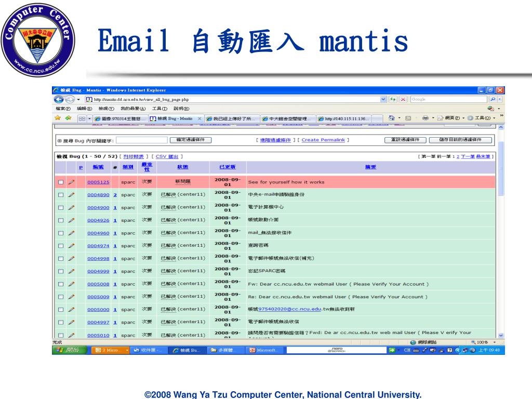Viewport: 532px width, 399px height.
Task: Click the refresh page icon
Action: tap(393, 99)
